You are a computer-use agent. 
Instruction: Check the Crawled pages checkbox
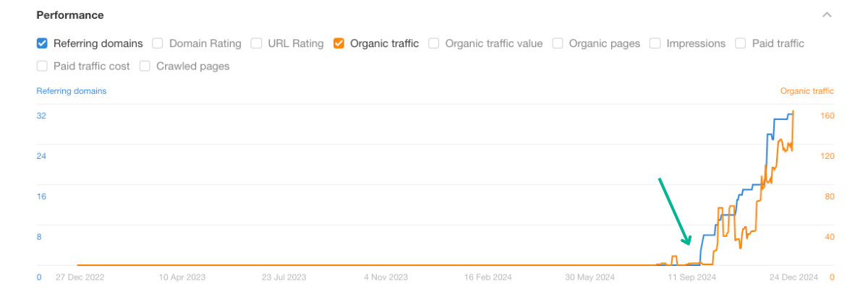145,66
